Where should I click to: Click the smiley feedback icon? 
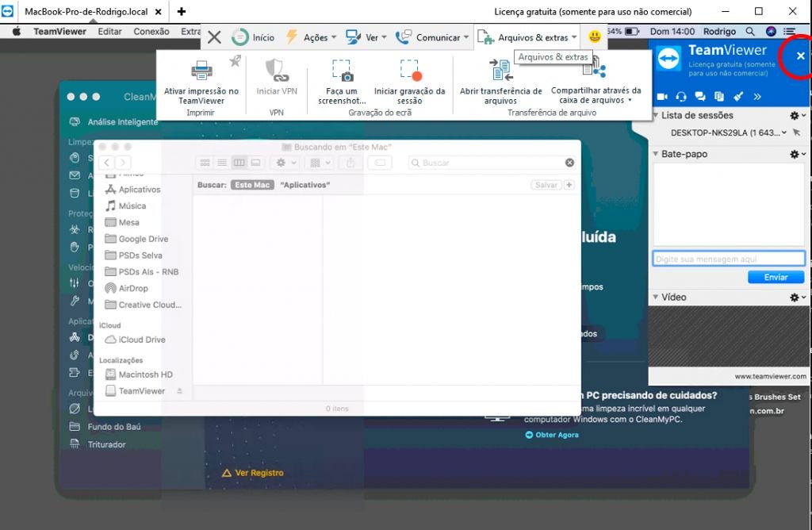coord(595,36)
